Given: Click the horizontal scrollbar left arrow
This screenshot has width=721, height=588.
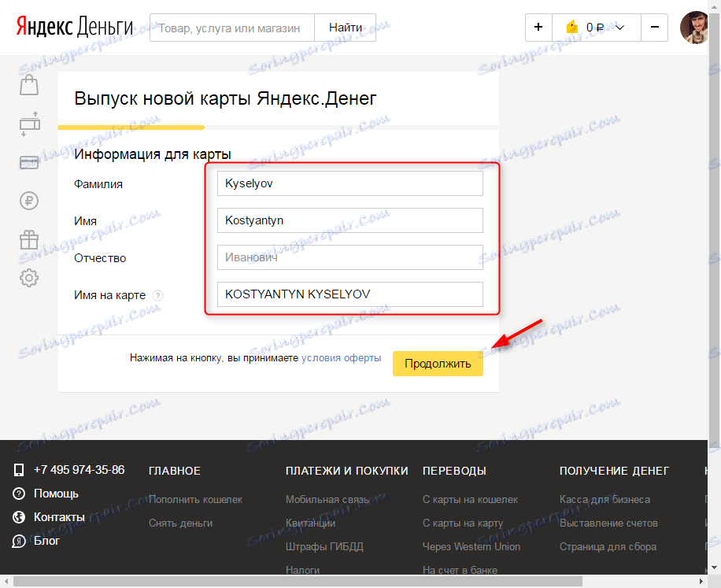Looking at the screenshot, I should [x=6, y=582].
